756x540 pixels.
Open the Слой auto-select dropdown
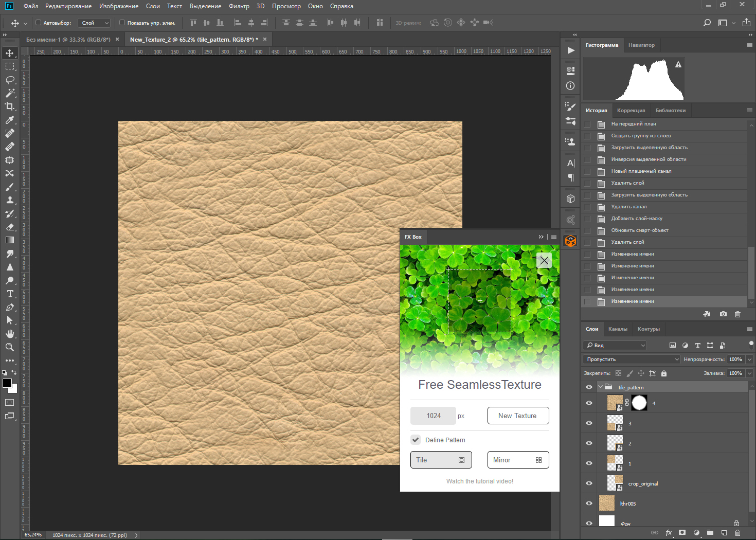[x=95, y=23]
